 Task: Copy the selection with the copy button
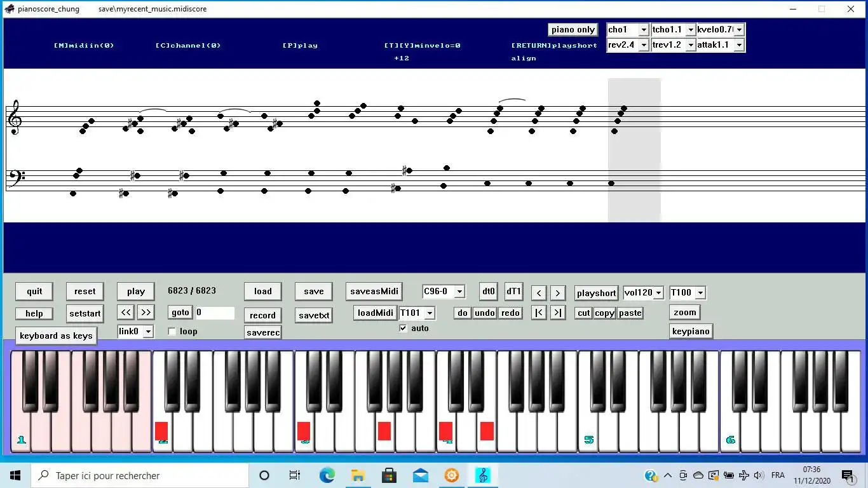coord(604,313)
